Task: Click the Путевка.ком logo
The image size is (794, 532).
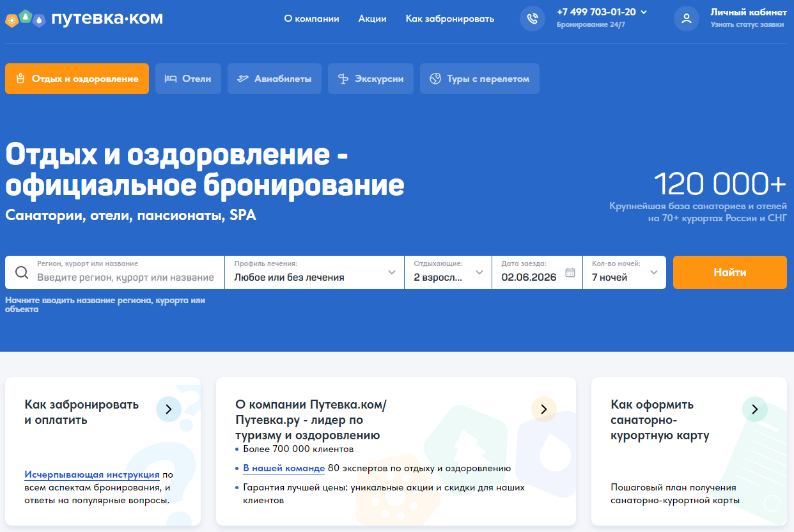Action: (x=84, y=18)
